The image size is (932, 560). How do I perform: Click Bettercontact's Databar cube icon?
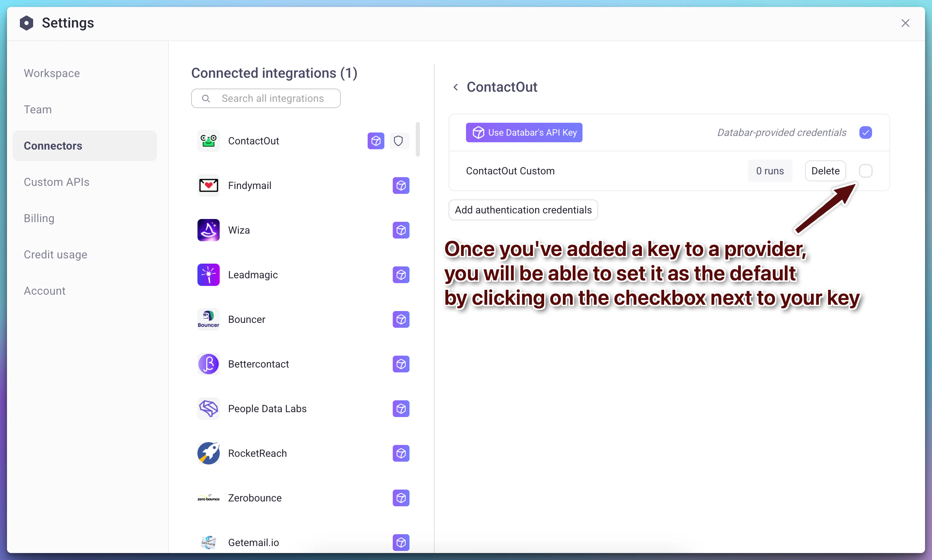click(x=401, y=364)
